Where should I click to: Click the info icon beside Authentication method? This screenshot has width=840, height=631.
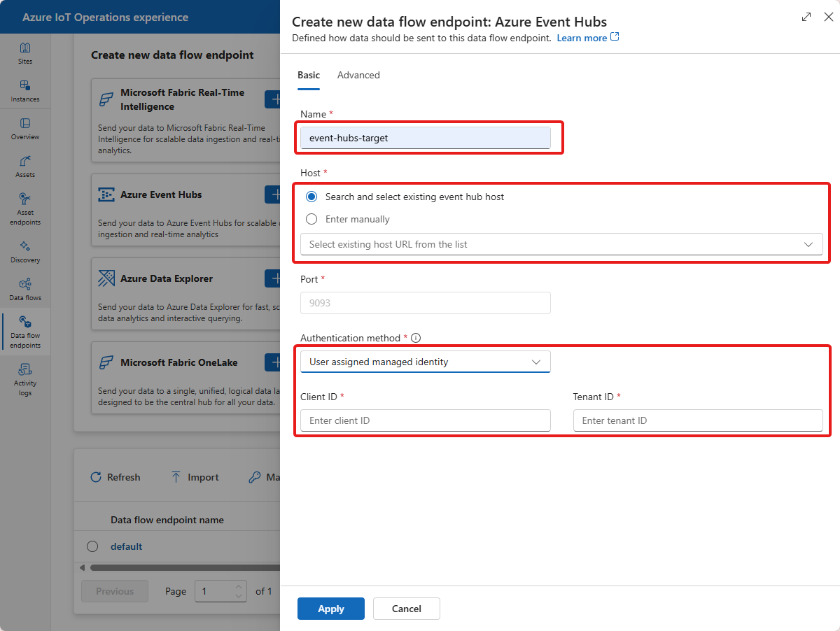point(416,338)
